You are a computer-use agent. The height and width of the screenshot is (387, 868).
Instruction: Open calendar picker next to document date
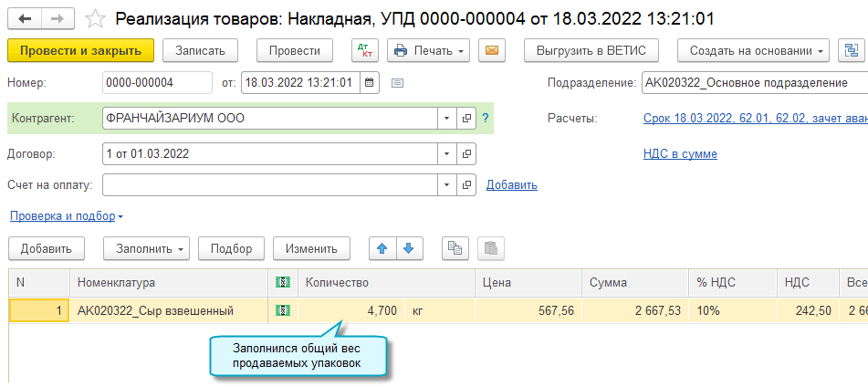tap(370, 84)
